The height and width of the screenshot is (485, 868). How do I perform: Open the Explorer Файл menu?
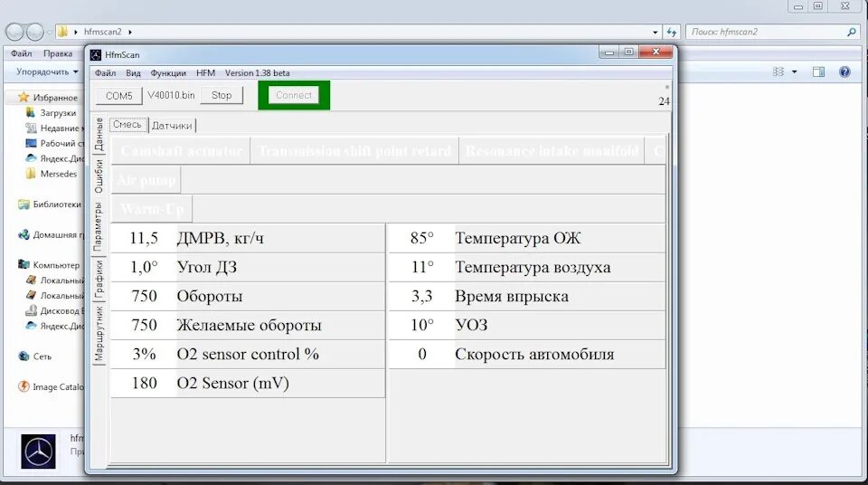(x=21, y=53)
